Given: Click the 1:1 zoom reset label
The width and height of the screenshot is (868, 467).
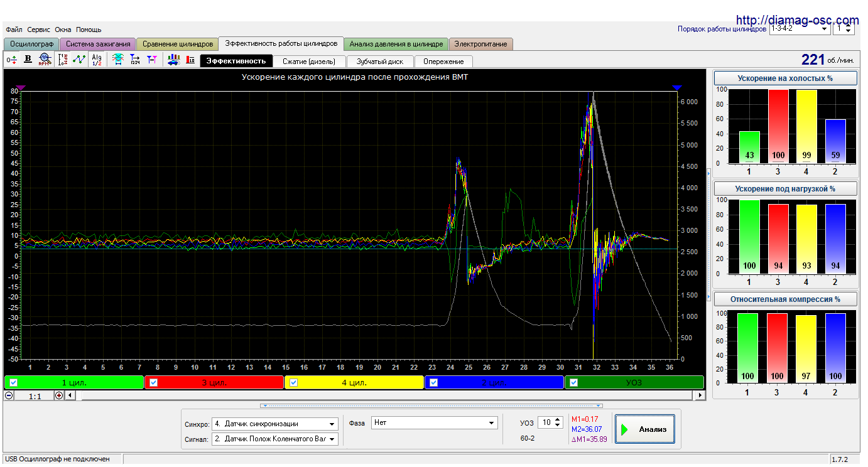Looking at the screenshot, I should pos(35,396).
